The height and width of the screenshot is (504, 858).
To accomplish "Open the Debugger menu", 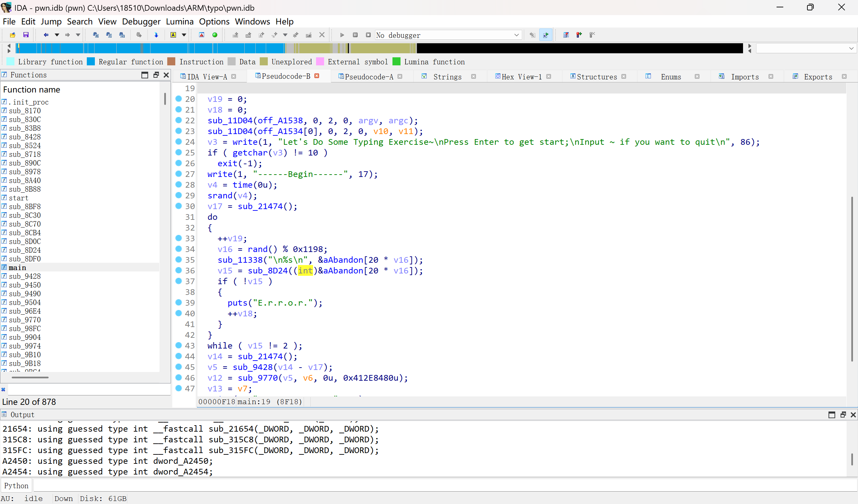I will pyautogui.click(x=141, y=21).
